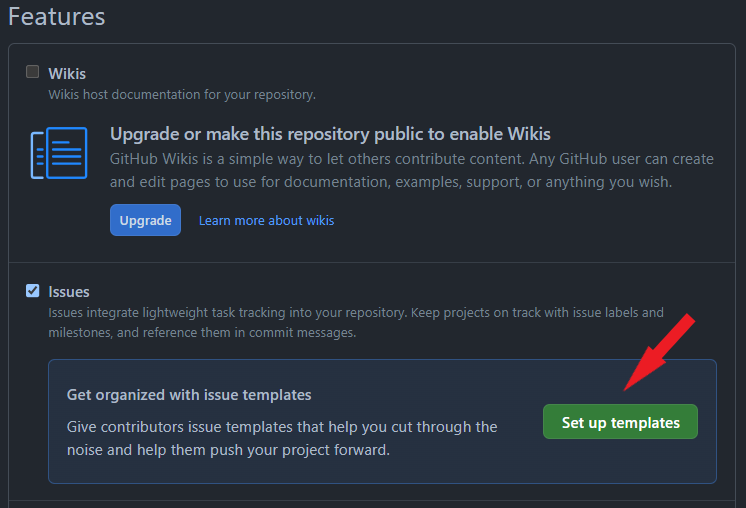
Task: Click the Features section heading
Action: point(57,17)
